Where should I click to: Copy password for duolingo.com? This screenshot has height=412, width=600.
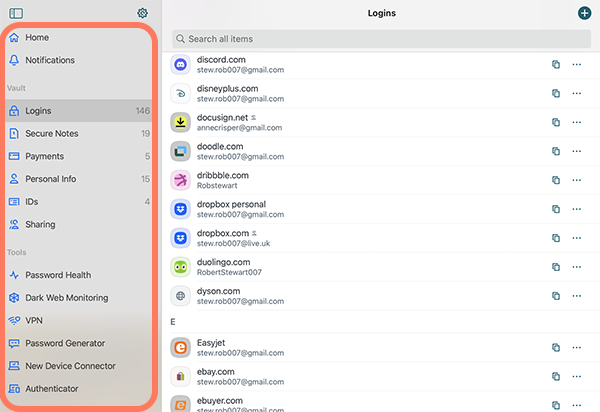tap(556, 267)
